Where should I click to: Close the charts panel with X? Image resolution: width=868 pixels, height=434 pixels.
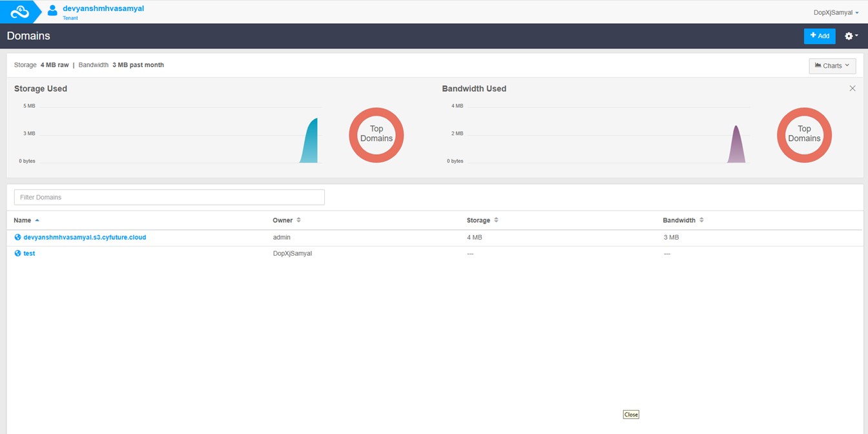(852, 88)
